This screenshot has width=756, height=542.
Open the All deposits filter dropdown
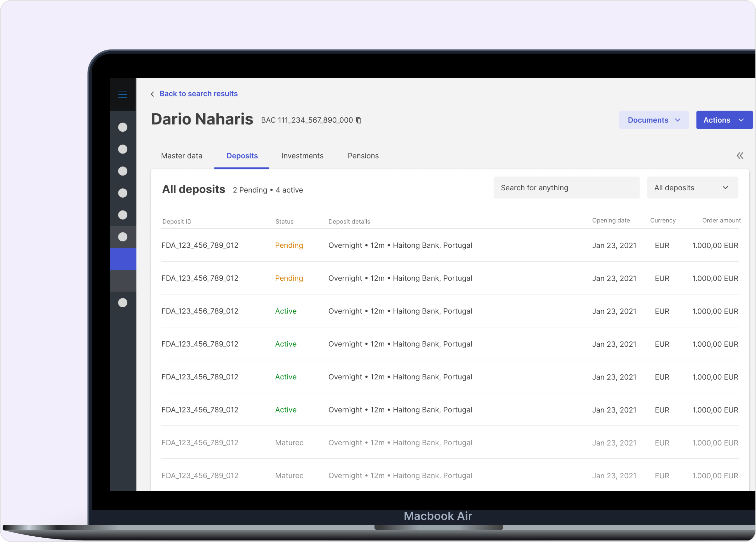(692, 188)
